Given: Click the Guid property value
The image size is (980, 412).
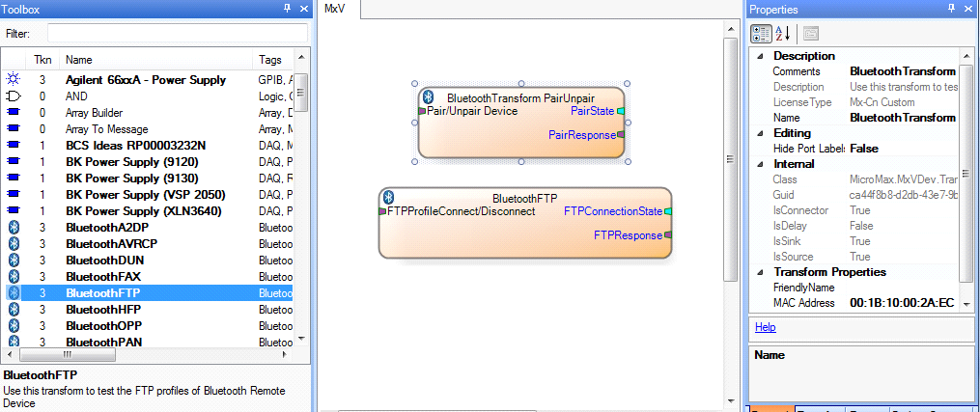Looking at the screenshot, I should pyautogui.click(x=902, y=196).
